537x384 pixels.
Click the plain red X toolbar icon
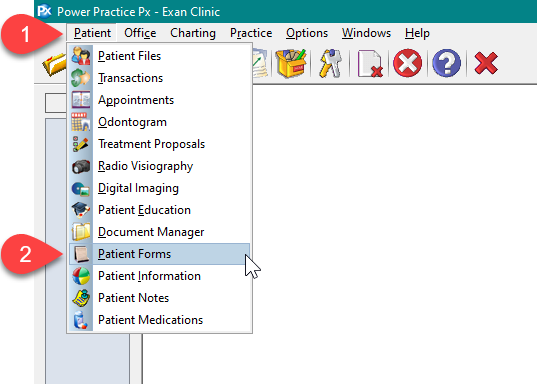pyautogui.click(x=486, y=63)
